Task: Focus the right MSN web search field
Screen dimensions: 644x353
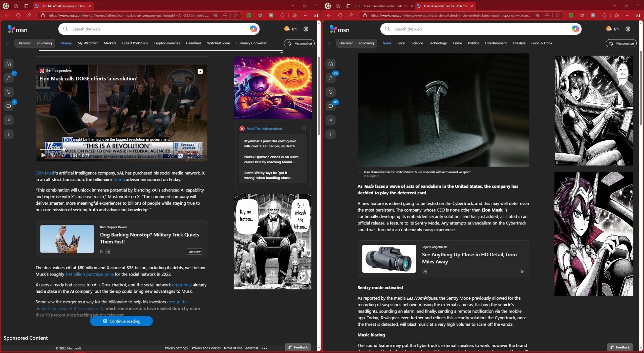Action: pyautogui.click(x=481, y=29)
